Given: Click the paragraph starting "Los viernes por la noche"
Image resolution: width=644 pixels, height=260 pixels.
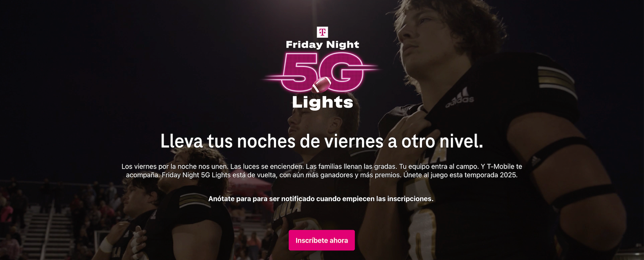Looking at the screenshot, I should [x=322, y=171].
